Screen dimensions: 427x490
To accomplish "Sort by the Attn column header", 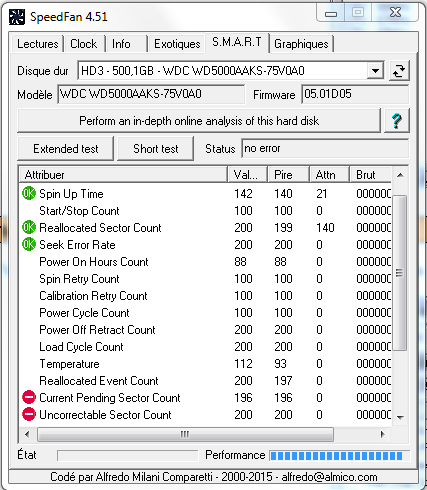I will tap(329, 175).
